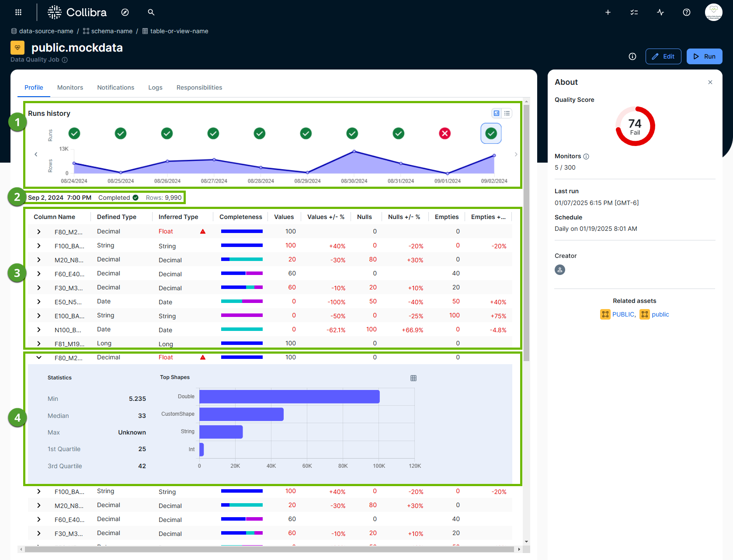Open the tasks checklist icon
The width and height of the screenshot is (733, 560).
(x=634, y=12)
